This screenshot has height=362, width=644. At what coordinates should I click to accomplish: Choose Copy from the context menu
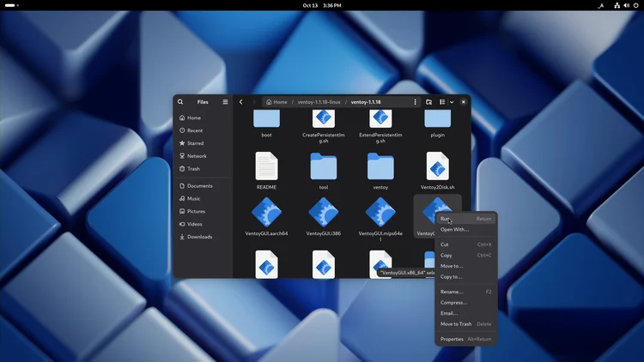tap(465, 256)
